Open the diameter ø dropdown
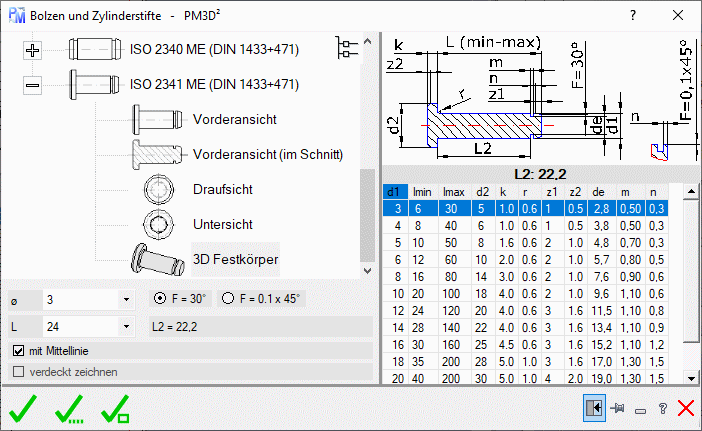702x431 pixels. click(x=125, y=300)
